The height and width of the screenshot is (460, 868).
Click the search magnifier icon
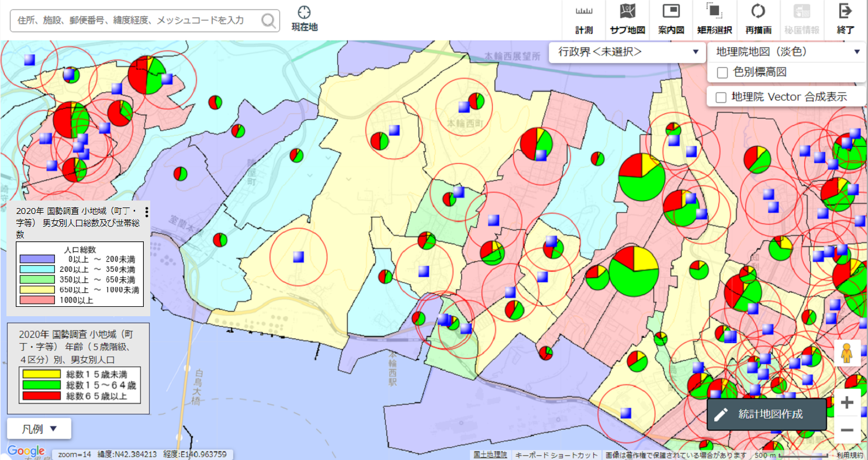click(x=268, y=21)
